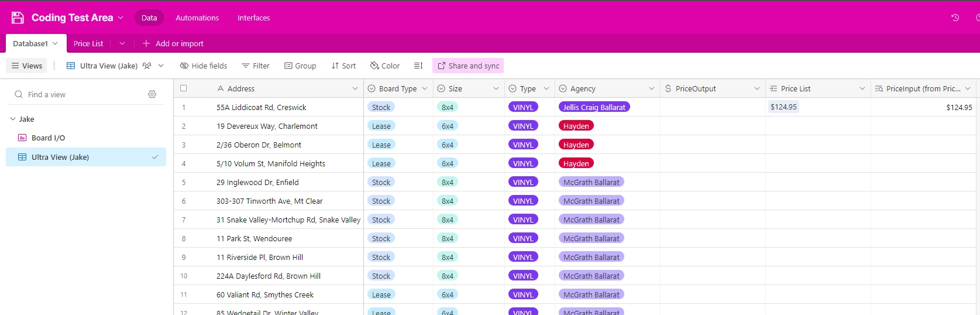Click the $124.95 PriceInput value in row 1
Viewport: 980px width, 315px height.
(959, 107)
